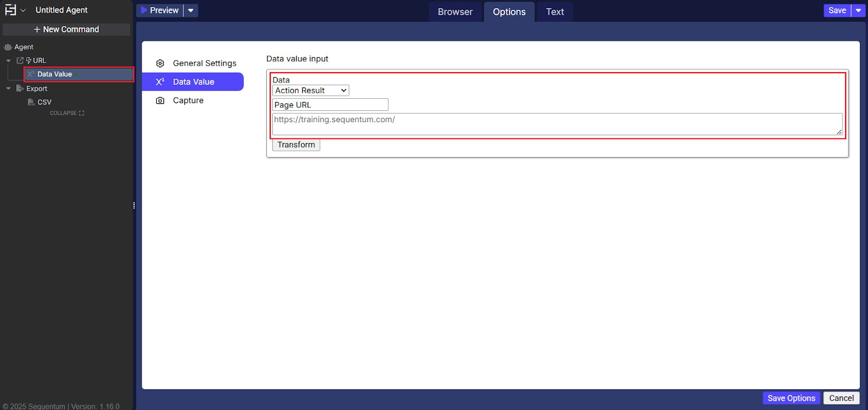Viewport: 868px width, 410px height.
Task: Click the Sequentum logo icon
Action: (x=10, y=10)
